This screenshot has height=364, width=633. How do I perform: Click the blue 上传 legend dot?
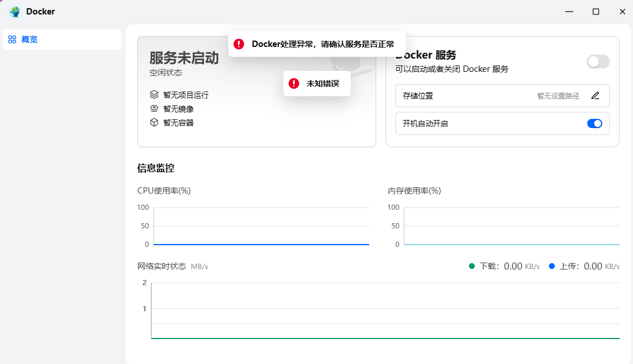point(552,266)
